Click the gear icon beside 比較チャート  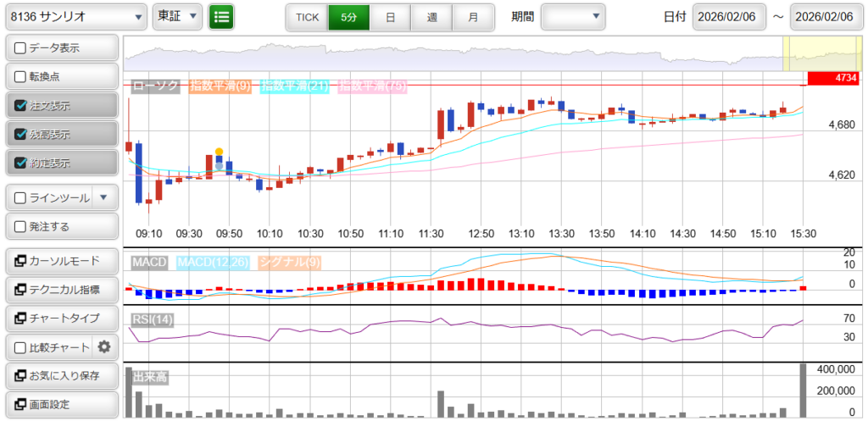point(104,346)
